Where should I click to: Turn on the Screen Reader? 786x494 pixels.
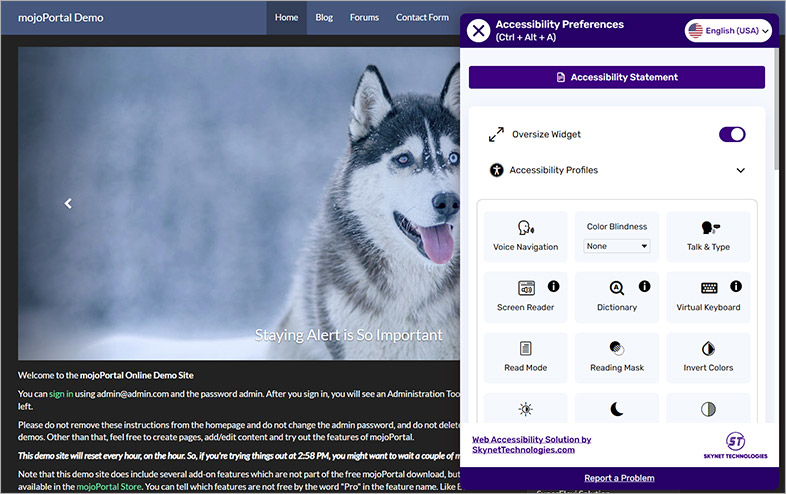[525, 297]
